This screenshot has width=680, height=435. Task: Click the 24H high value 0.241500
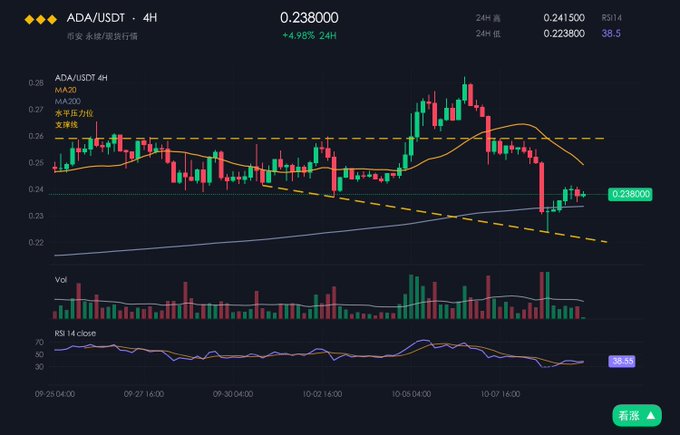[564, 18]
